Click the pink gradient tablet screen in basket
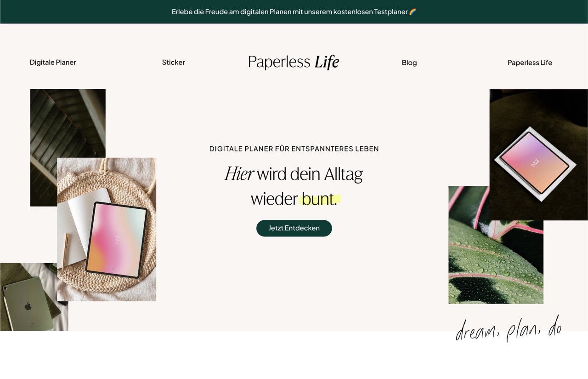Viewport: 588px width, 379px height. (116, 240)
